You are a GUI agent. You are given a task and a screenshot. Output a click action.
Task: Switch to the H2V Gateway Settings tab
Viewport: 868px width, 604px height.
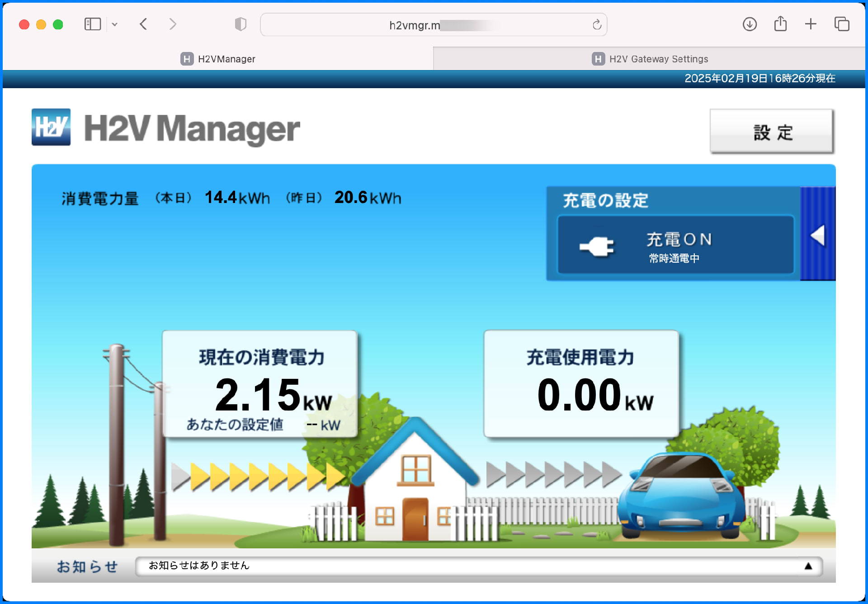(649, 59)
